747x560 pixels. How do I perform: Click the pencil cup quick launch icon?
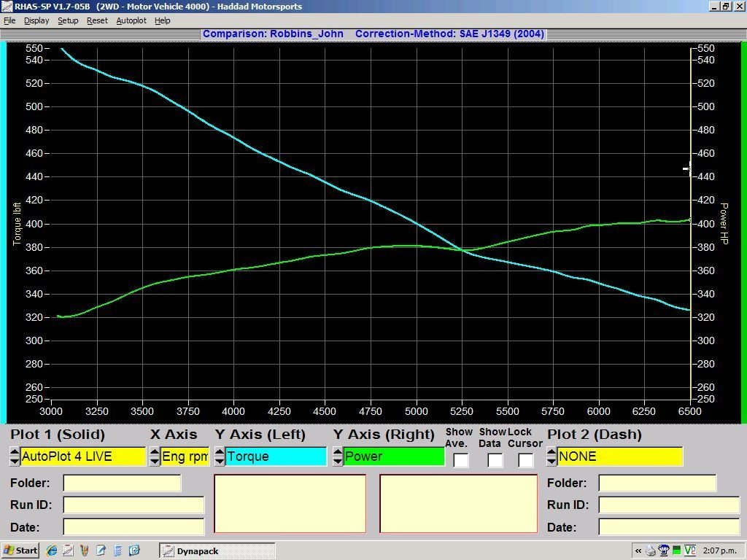point(85,551)
